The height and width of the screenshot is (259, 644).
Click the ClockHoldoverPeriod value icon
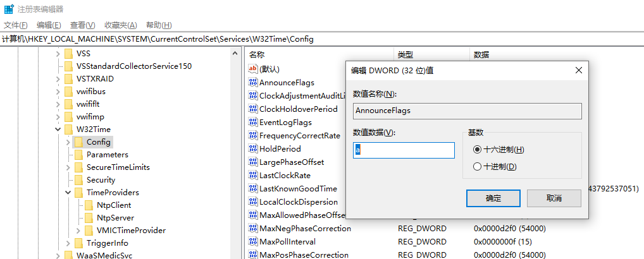coord(253,109)
